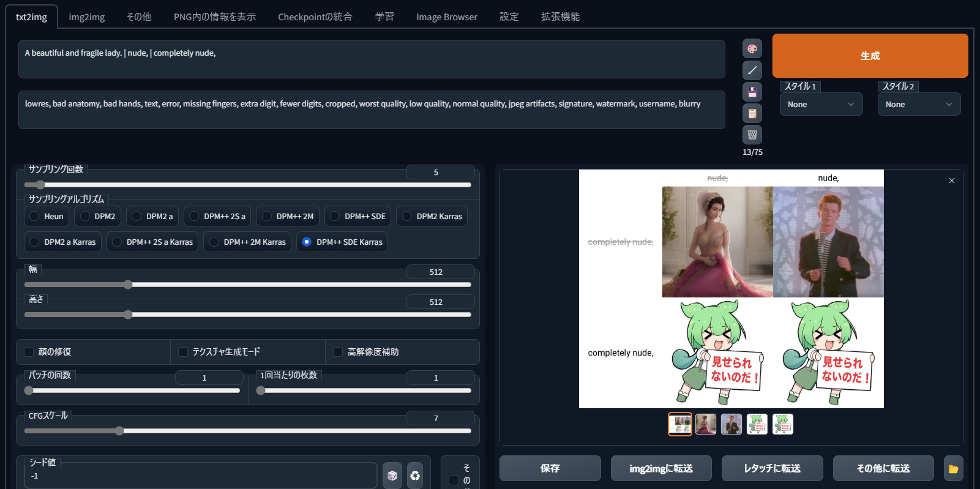This screenshot has height=489, width=980.
Task: Open the Image Browser tab
Action: pos(447,17)
